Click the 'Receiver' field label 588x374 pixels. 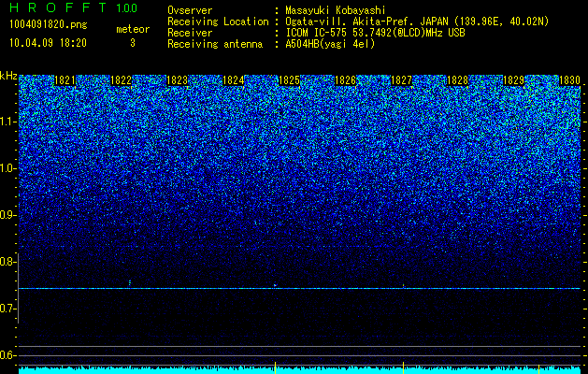pyautogui.click(x=190, y=33)
